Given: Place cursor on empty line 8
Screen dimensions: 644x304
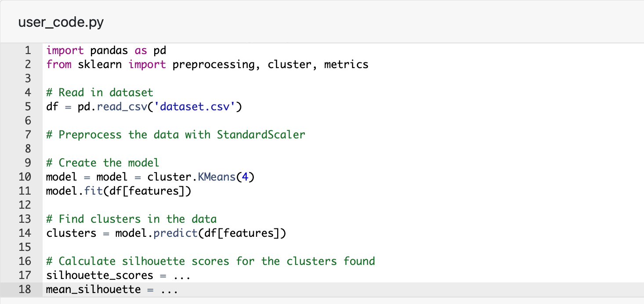Looking at the screenshot, I should coord(176,149).
